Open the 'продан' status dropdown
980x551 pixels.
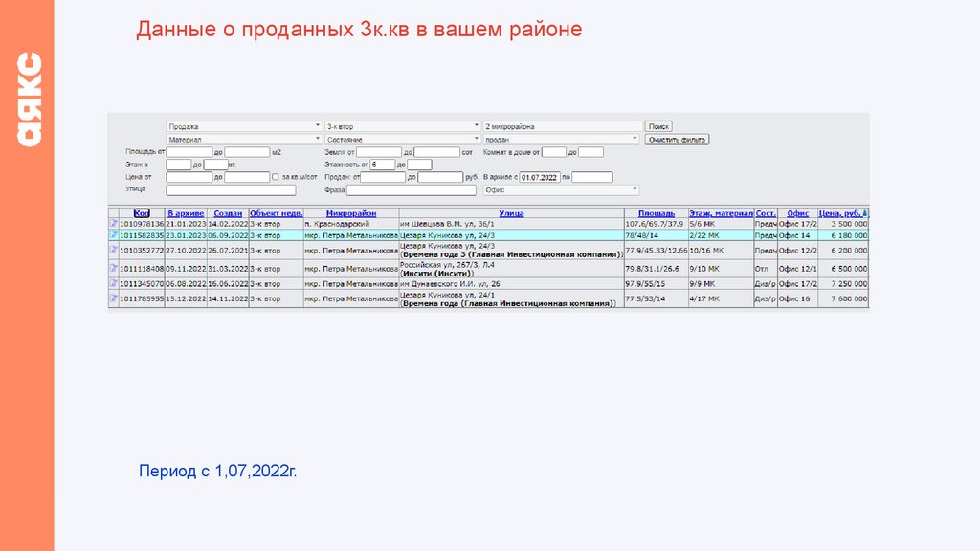[x=561, y=140]
